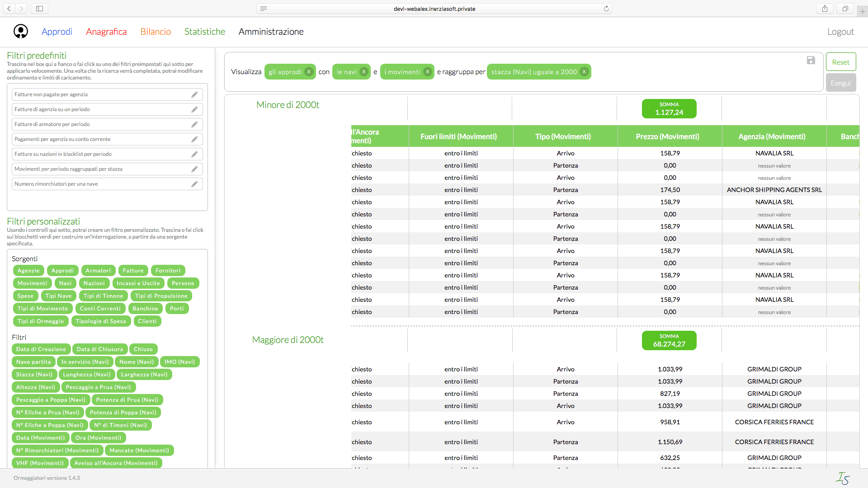
Task: Remove the "gli approdi" chip from the query
Action: pyautogui.click(x=309, y=71)
